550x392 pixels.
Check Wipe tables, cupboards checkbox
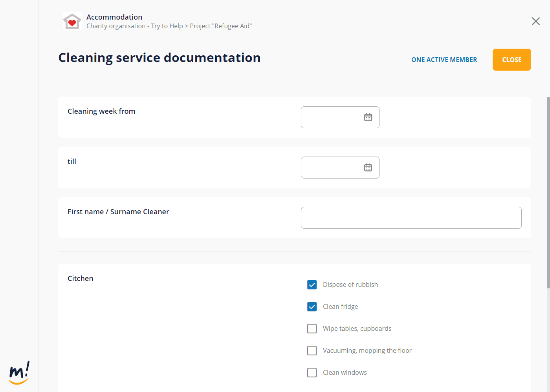click(312, 328)
